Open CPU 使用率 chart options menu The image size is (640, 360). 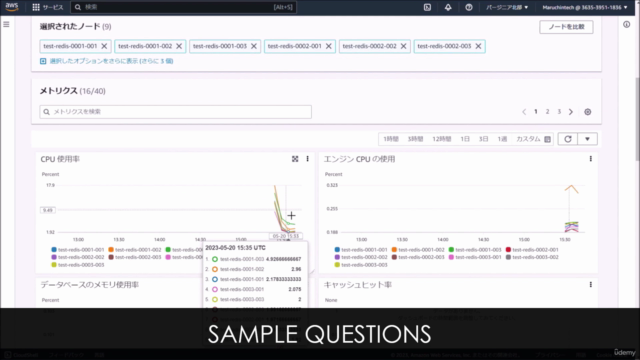coord(308,159)
